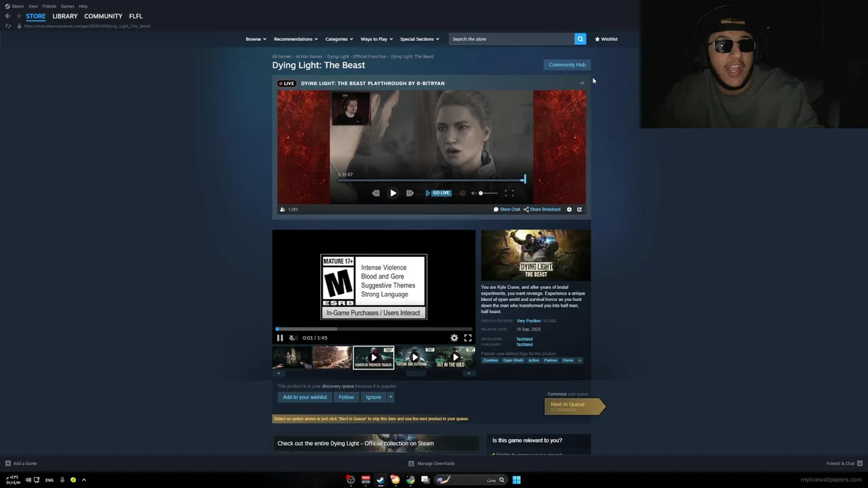This screenshot has height=488, width=868.
Task: Unmute the broadcast volume speaker icon
Action: pyautogui.click(x=473, y=193)
